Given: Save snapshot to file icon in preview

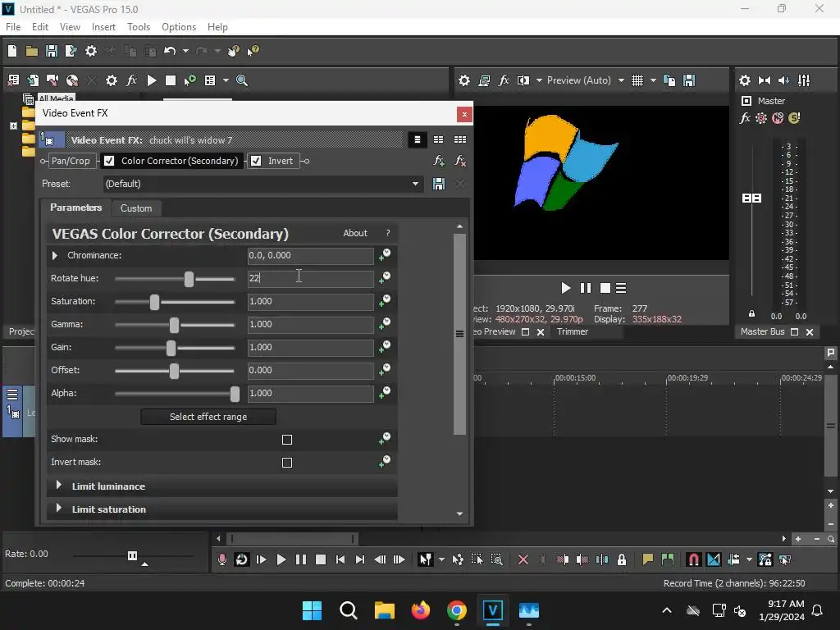Looking at the screenshot, I should [689, 80].
